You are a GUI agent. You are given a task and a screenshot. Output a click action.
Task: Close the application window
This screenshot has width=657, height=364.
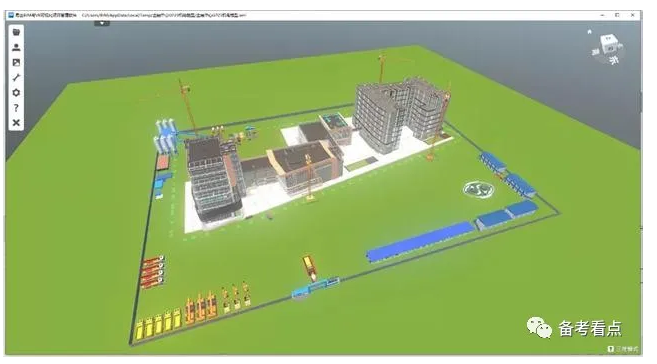click(633, 15)
